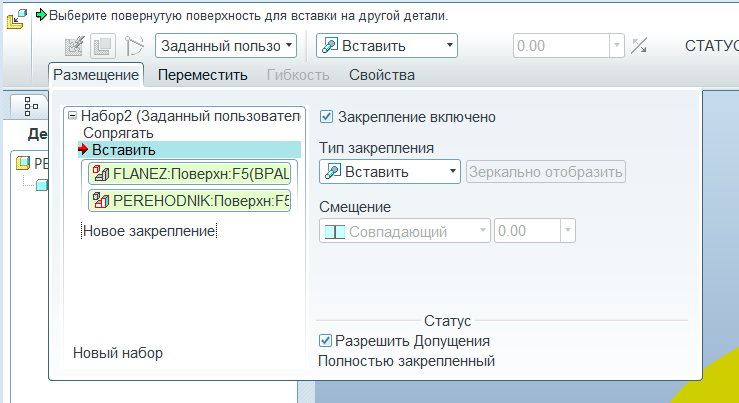
Task: Open the toolbar offset value dropdown arrow
Action: (617, 46)
